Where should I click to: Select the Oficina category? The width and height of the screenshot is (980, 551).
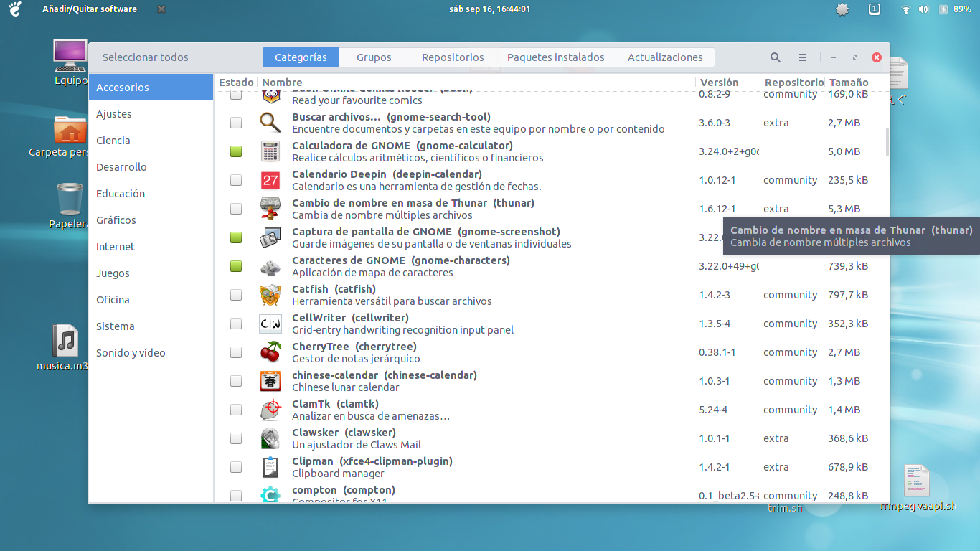[151, 300]
